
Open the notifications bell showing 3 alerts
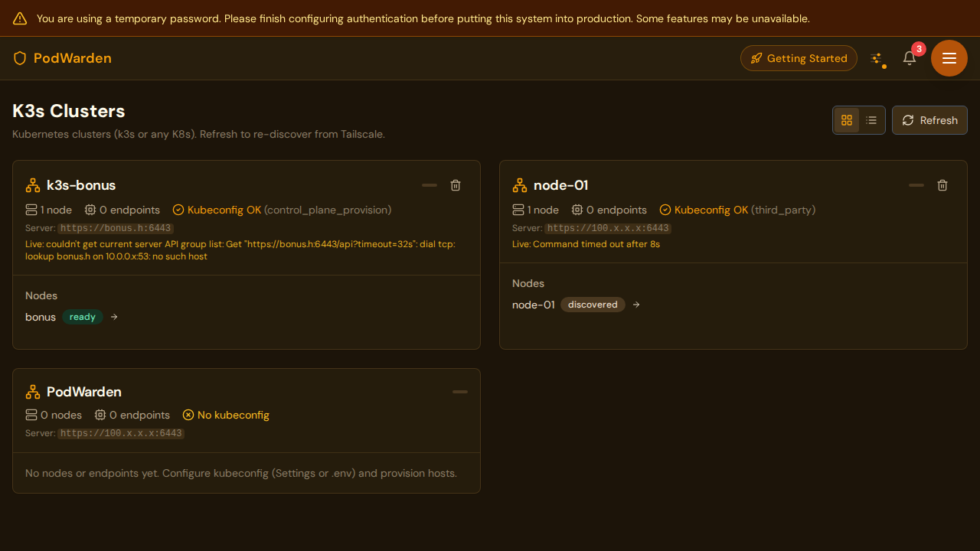tap(909, 58)
